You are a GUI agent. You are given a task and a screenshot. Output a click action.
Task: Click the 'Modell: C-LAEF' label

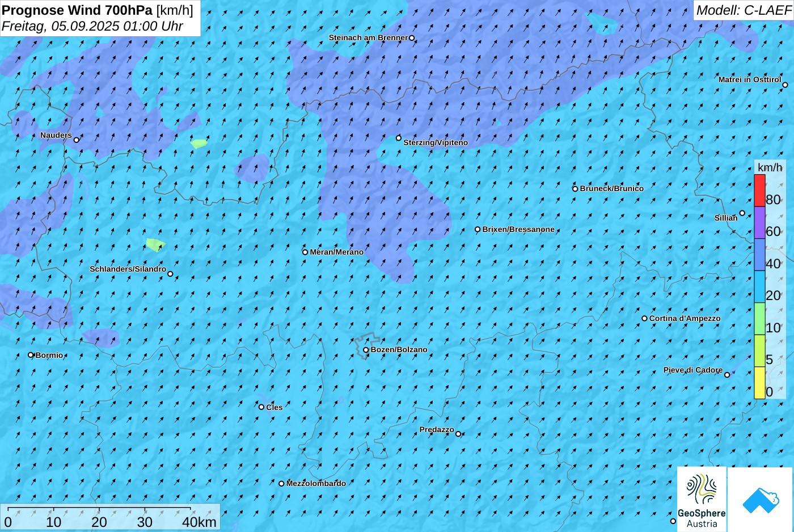pyautogui.click(x=744, y=10)
